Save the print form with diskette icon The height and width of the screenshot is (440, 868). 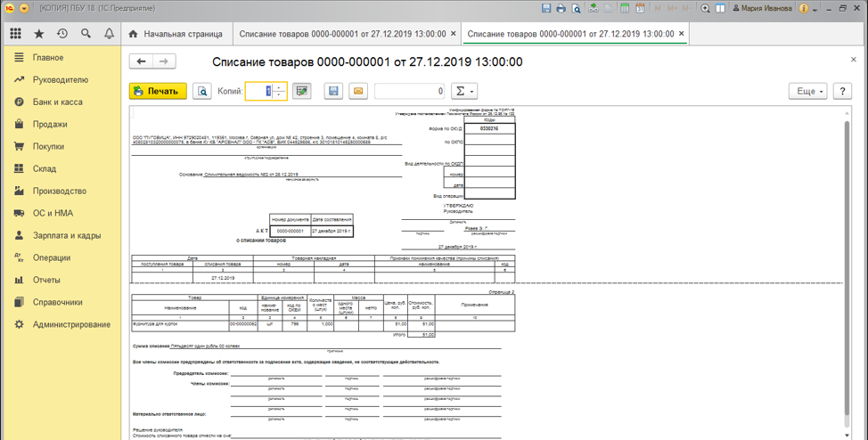pyautogui.click(x=333, y=91)
